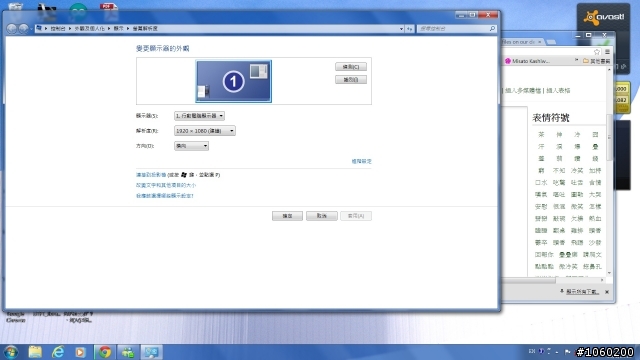Insert the 安慰 emoticon
640x360 pixels.
point(541,207)
